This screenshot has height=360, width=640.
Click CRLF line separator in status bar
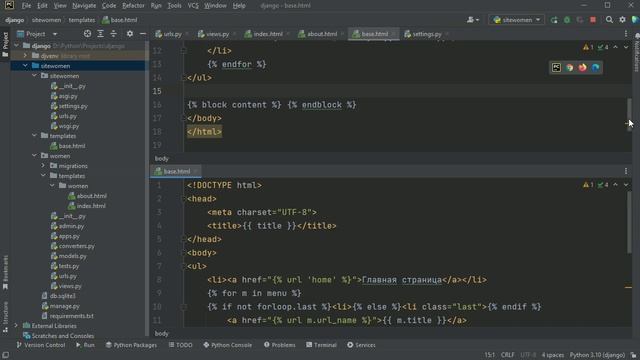pos(507,355)
